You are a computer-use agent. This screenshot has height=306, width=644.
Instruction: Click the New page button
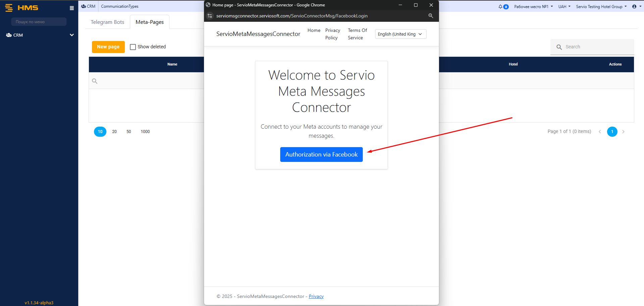tap(108, 47)
